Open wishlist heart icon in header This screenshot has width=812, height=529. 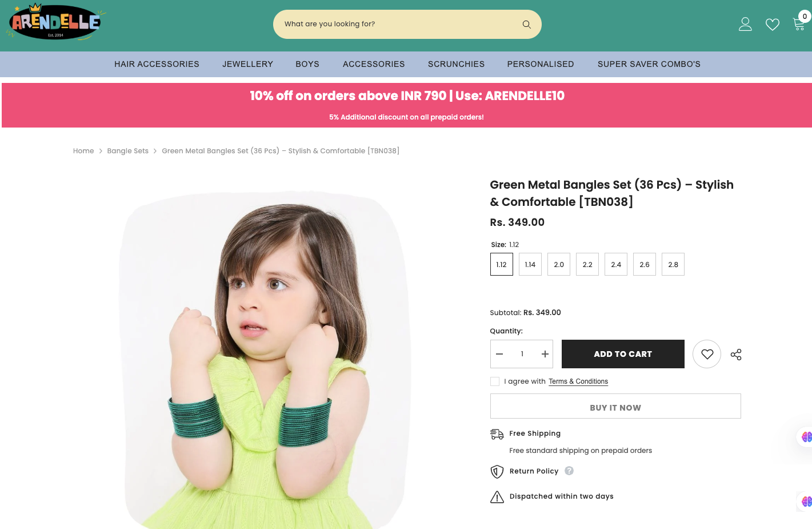773,25
